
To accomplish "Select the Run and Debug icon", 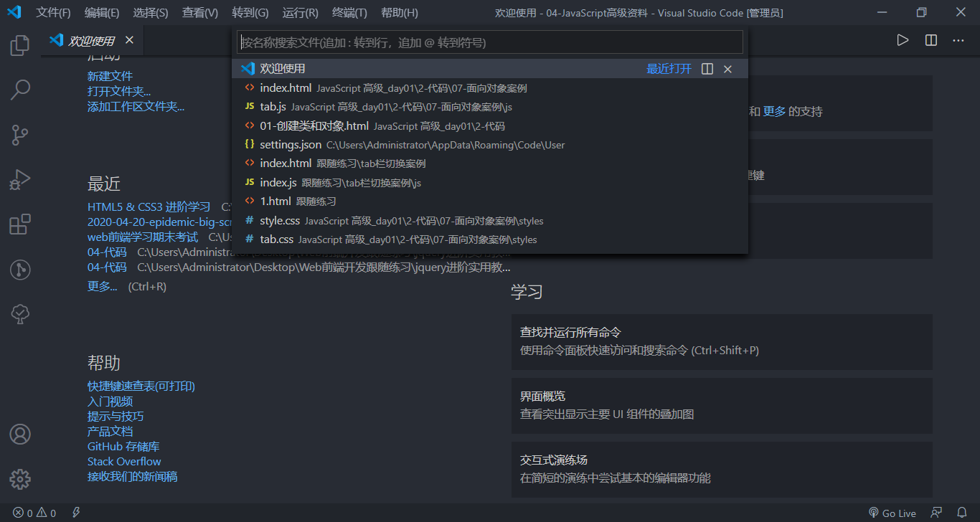I will click(19, 180).
